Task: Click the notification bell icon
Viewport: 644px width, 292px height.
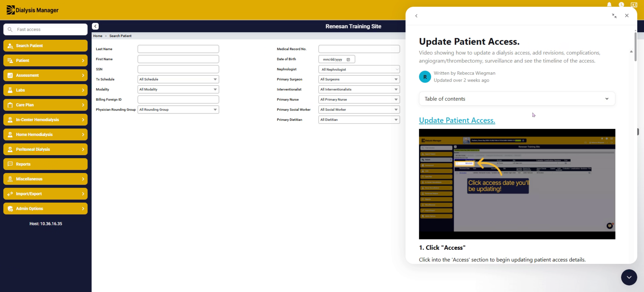Action: (x=609, y=4)
